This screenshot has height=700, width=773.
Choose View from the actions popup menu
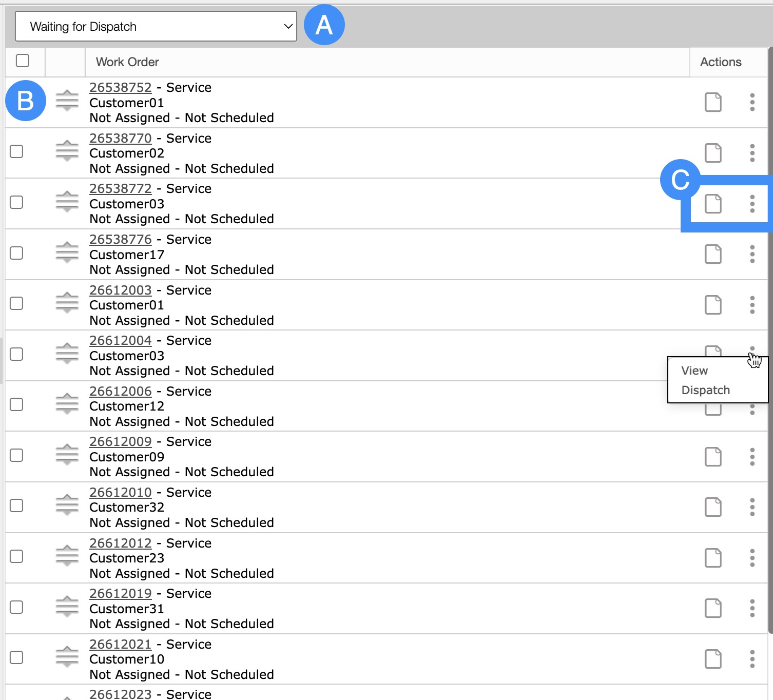point(694,371)
